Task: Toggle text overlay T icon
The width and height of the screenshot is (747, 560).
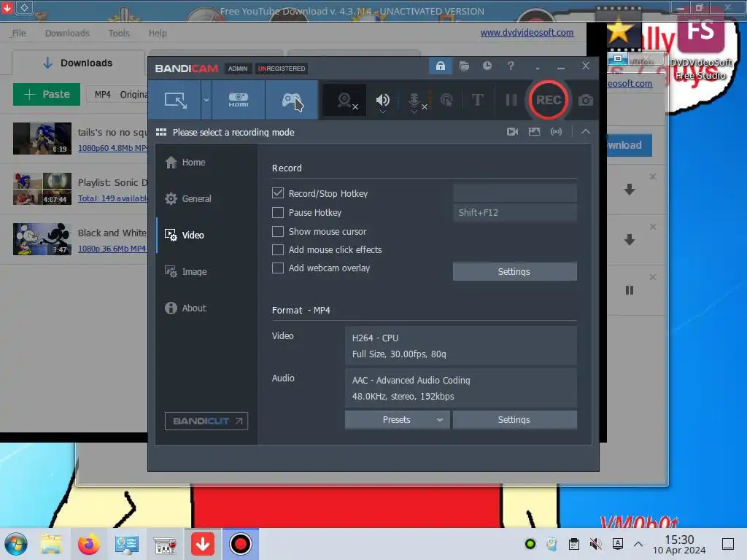Action: coord(477,100)
